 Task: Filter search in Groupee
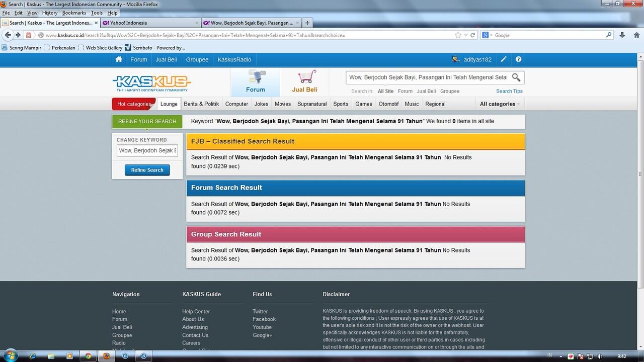450,91
